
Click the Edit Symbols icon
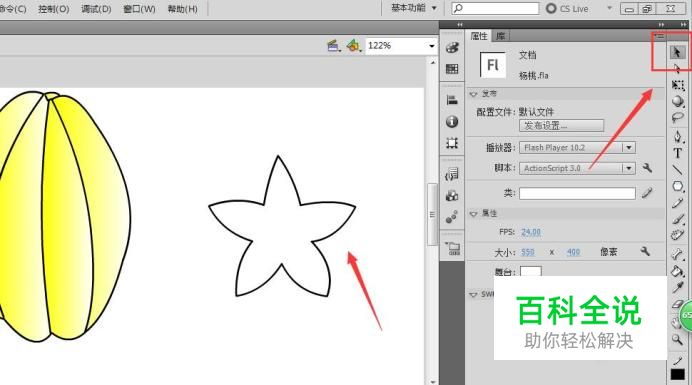coord(353,45)
